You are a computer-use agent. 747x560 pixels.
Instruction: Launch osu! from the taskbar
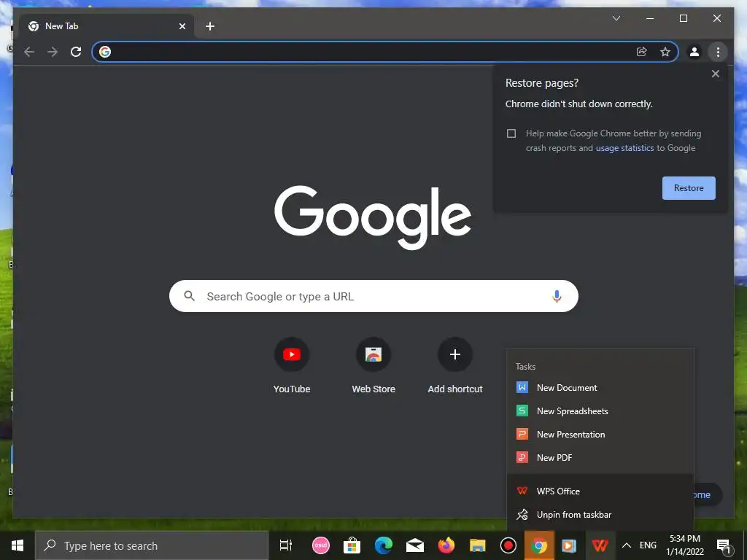[321, 545]
